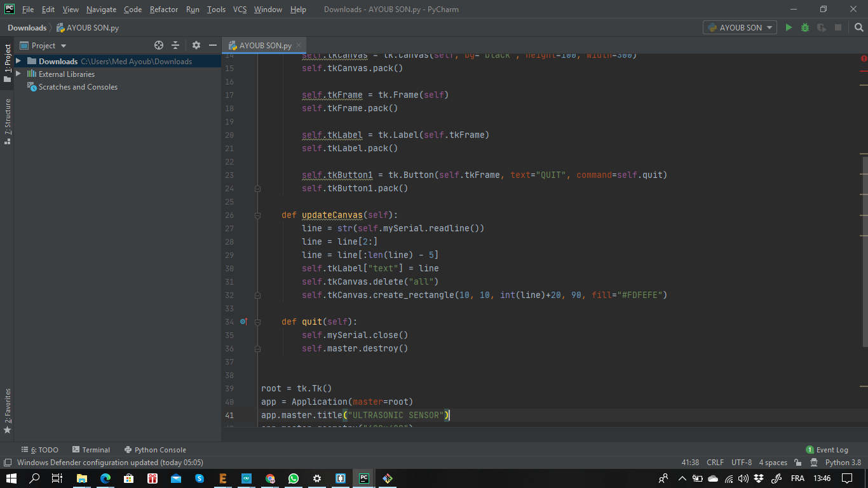Run with coverage using shield icon
The height and width of the screenshot is (488, 868).
822,27
